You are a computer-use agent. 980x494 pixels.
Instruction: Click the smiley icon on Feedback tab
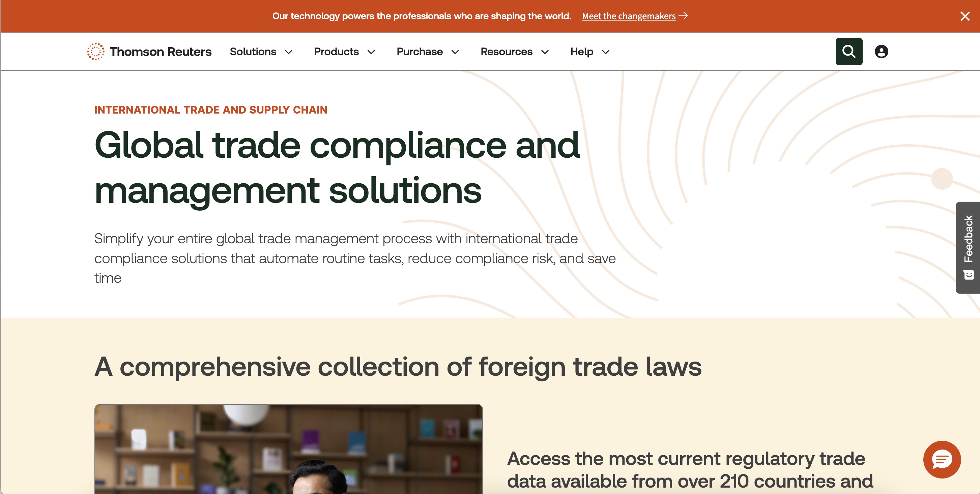click(x=969, y=275)
